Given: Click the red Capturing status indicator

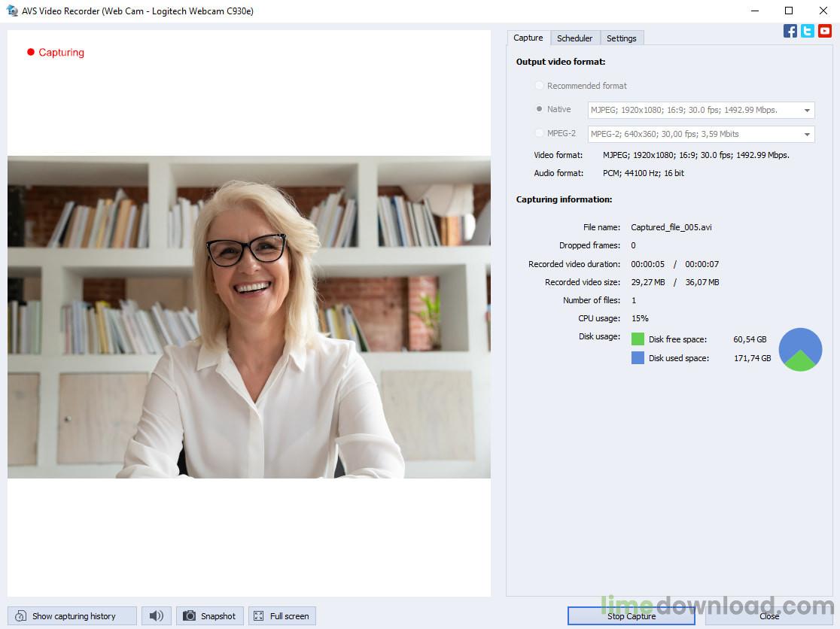Looking at the screenshot, I should coord(56,52).
